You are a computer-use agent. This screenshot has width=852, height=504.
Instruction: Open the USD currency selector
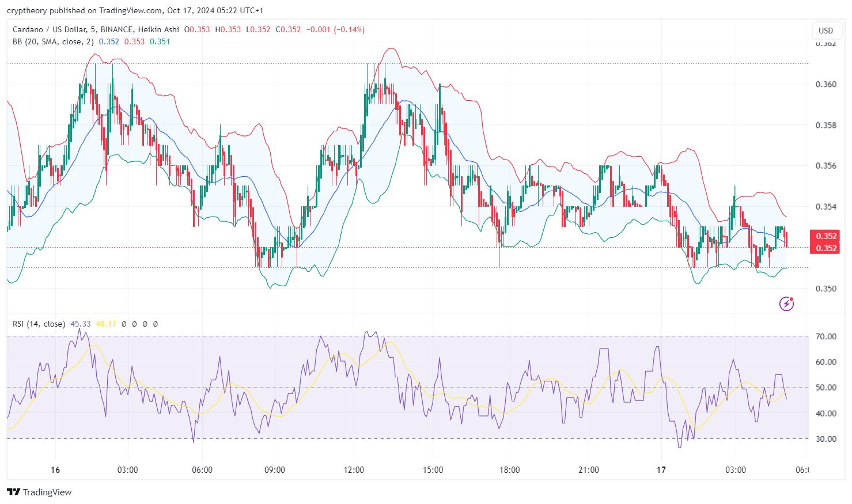(x=826, y=31)
